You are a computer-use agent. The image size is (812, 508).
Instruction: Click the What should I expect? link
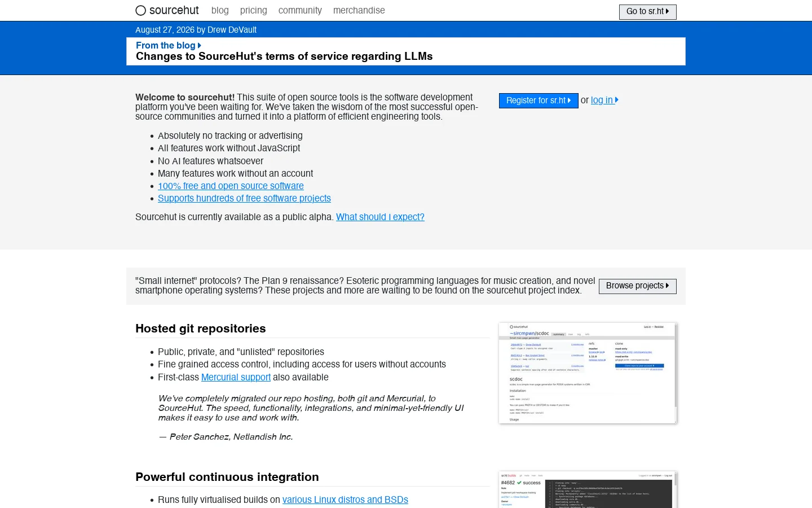tap(380, 217)
